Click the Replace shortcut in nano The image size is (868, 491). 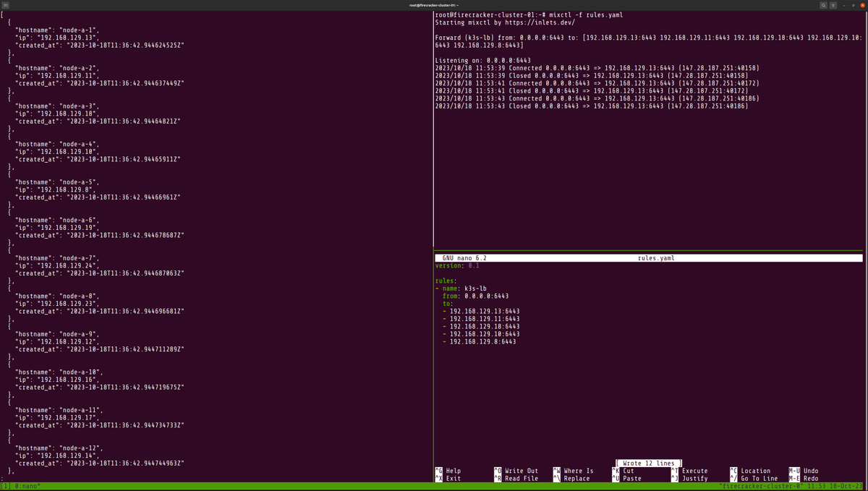coord(571,479)
